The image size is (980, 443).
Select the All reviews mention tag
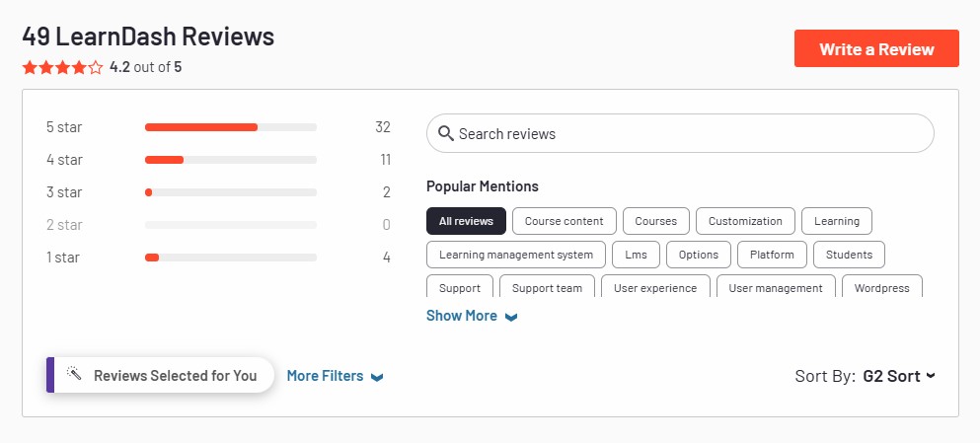point(466,221)
